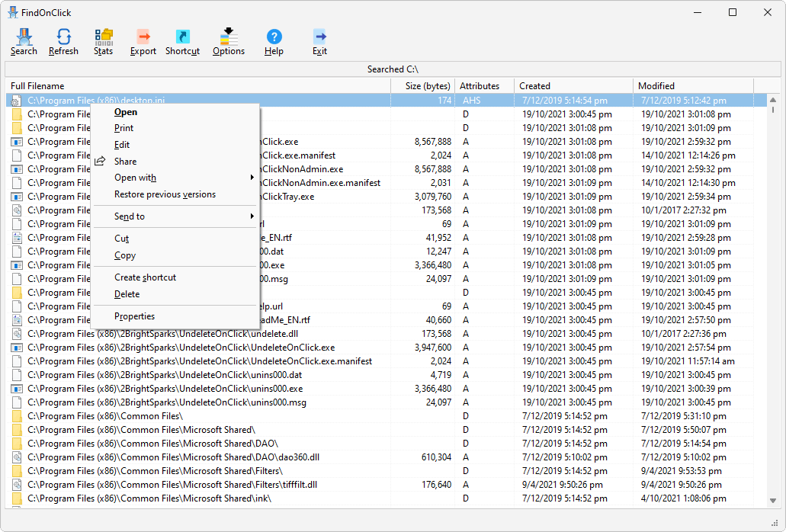Choose Copy from the context menu

[125, 255]
